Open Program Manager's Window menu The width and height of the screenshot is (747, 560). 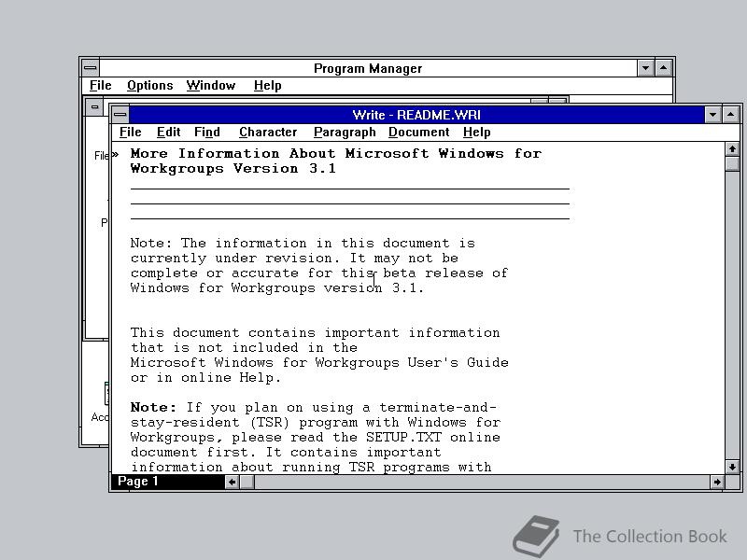(211, 86)
